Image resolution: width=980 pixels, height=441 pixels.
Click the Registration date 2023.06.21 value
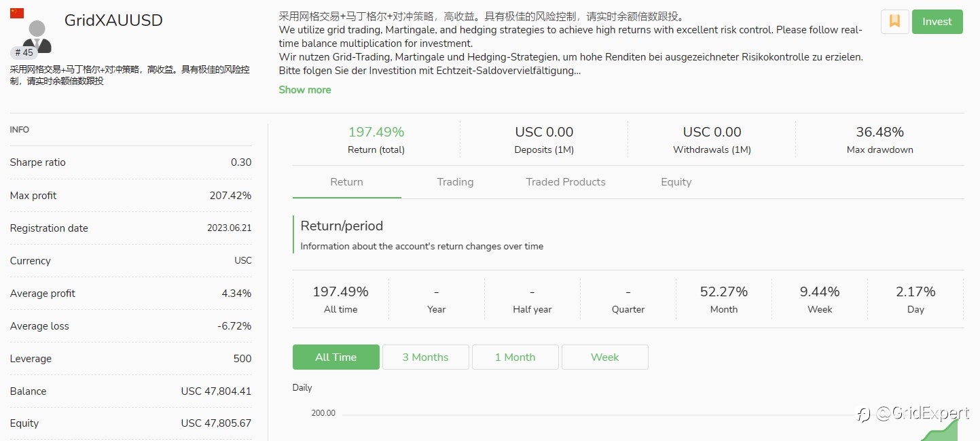(x=229, y=228)
